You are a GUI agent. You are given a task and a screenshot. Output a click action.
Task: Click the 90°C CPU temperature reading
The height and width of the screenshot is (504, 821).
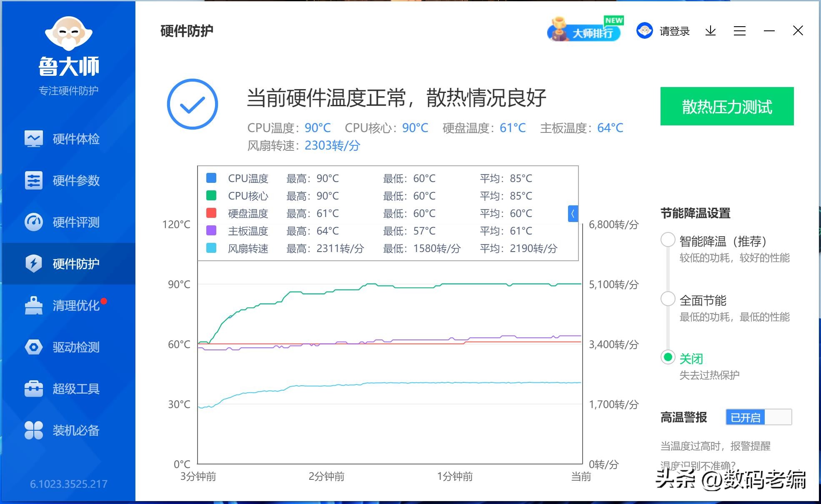click(x=318, y=128)
